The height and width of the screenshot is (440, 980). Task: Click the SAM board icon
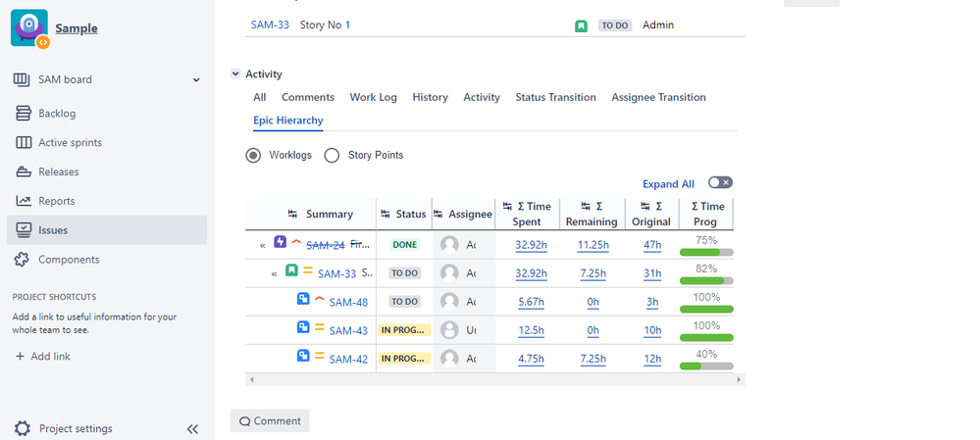tap(22, 79)
